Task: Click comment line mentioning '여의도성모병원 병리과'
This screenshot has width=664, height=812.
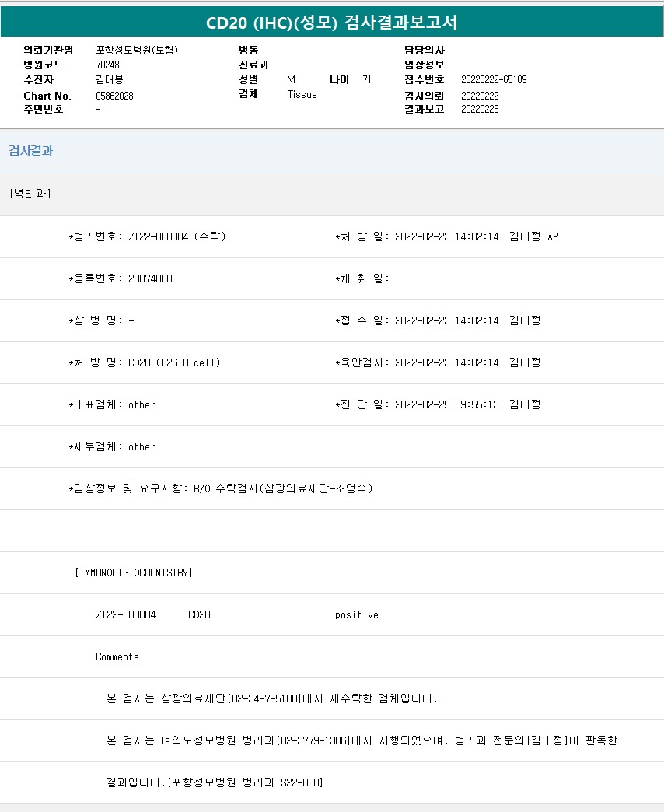Action: (x=362, y=740)
